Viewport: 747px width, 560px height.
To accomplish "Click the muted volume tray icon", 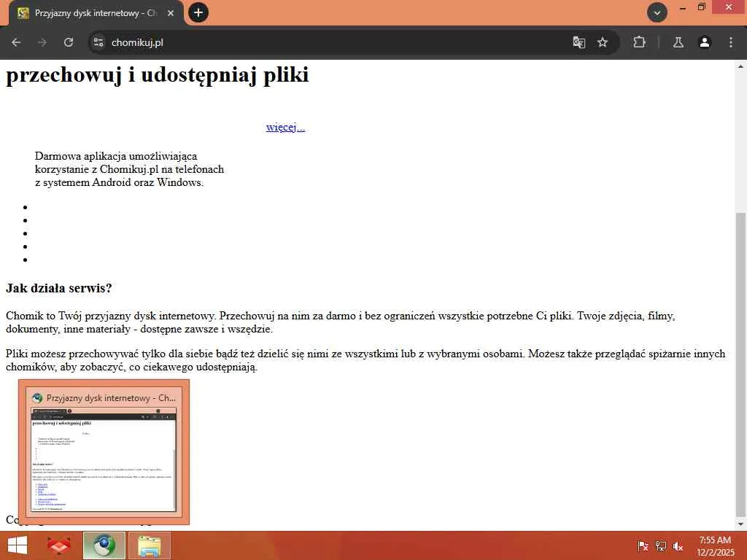I will [x=678, y=546].
